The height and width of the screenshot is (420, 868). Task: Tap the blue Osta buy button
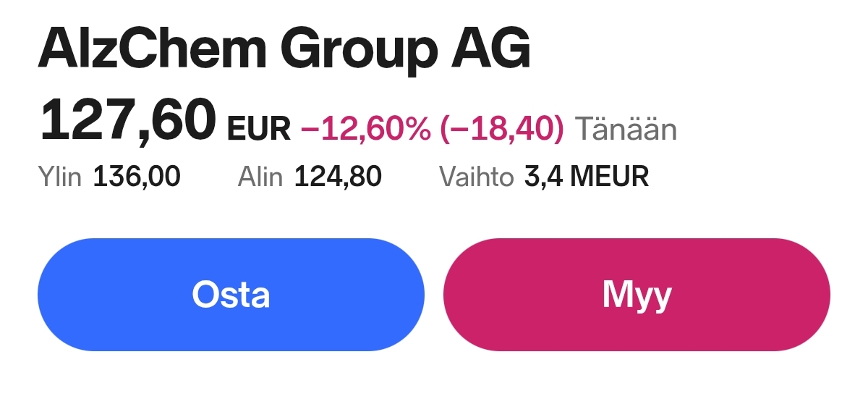tap(231, 295)
